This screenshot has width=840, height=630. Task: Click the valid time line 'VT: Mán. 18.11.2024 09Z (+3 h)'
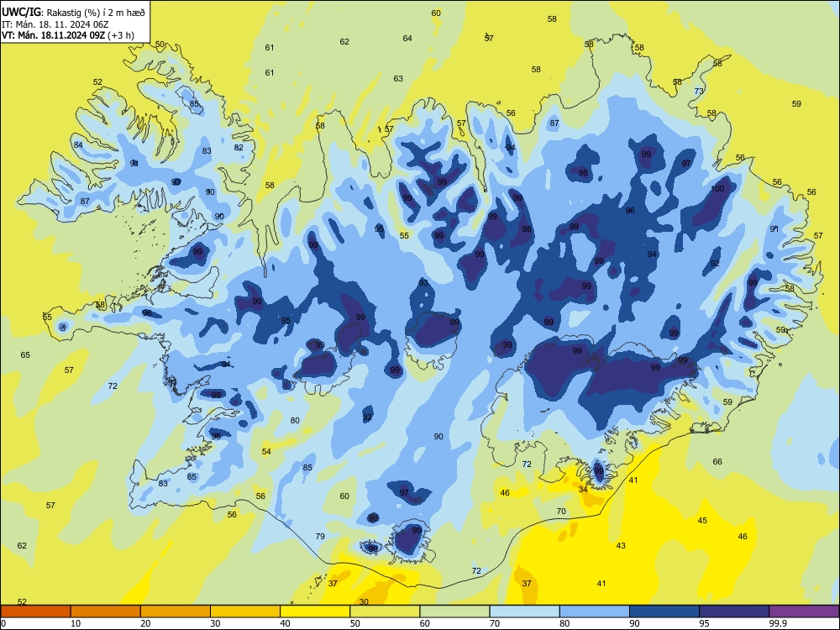tap(68, 35)
